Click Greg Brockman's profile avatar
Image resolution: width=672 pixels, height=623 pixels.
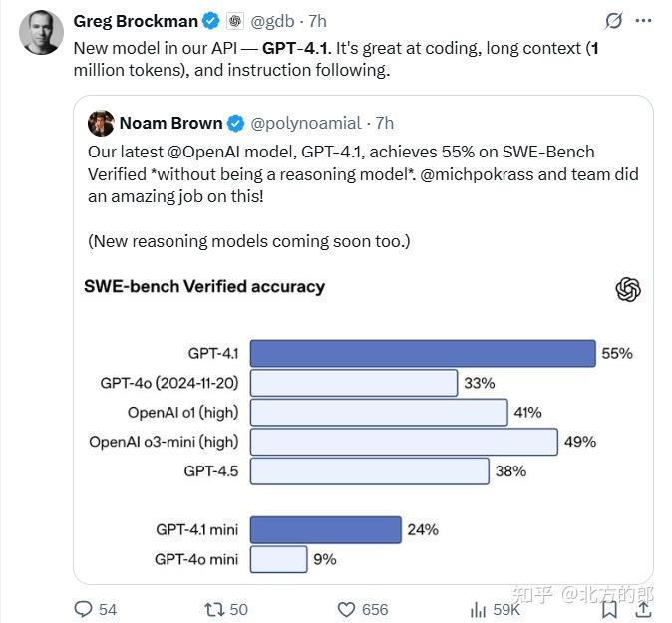coord(41,33)
